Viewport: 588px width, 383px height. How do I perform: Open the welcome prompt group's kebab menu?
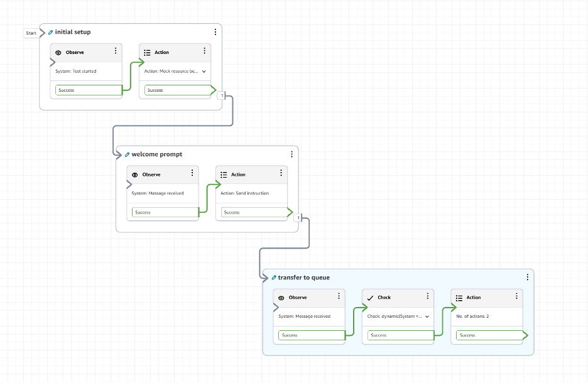(x=291, y=154)
